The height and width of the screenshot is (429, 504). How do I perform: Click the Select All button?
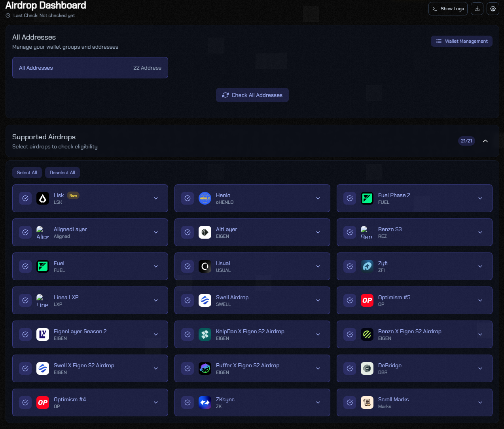click(x=27, y=173)
